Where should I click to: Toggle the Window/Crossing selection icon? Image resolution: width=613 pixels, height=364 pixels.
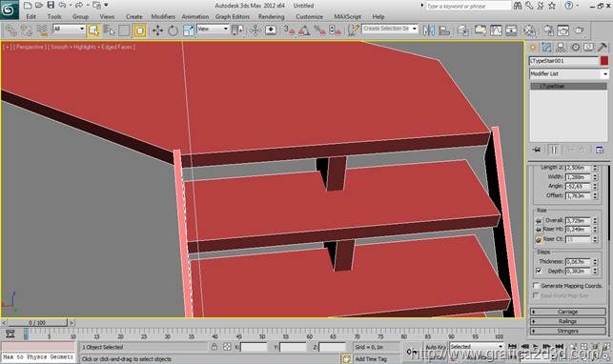pos(140,30)
